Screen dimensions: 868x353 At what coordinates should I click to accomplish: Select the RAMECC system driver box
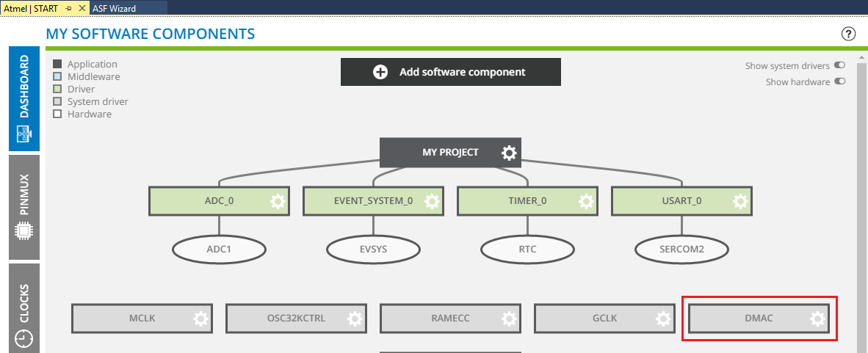click(x=441, y=319)
